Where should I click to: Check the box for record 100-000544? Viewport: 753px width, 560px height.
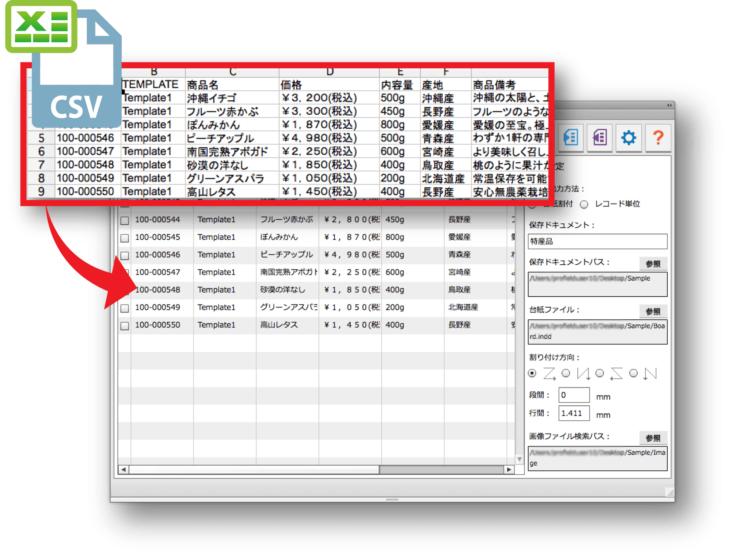coord(125,220)
